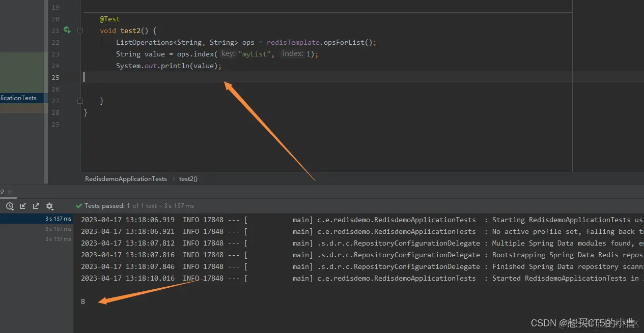Click log line 13:18:06.921 No active profile
The height and width of the screenshot is (333, 644).
[362, 232]
